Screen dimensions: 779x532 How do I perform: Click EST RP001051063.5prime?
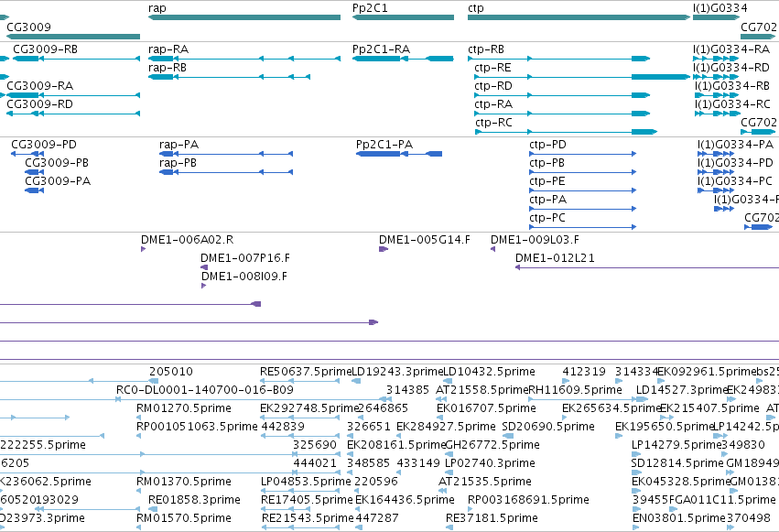click(197, 427)
